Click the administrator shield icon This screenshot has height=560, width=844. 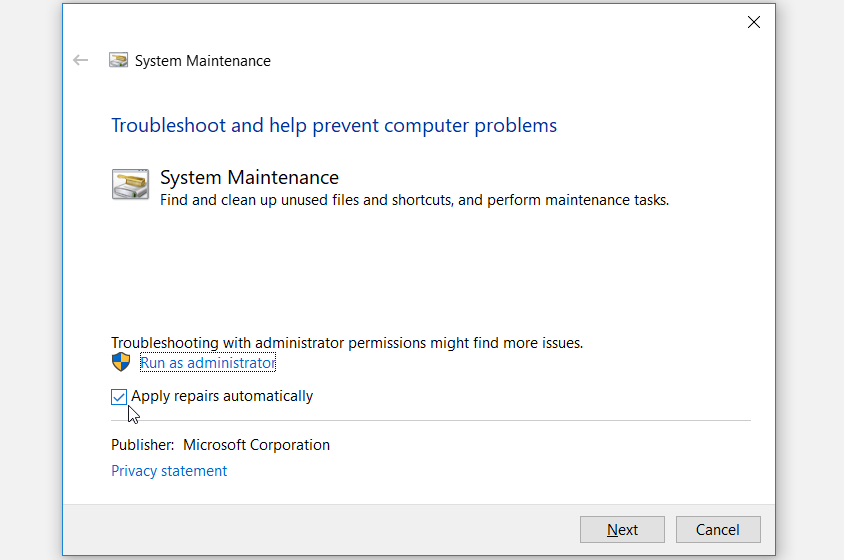point(121,363)
